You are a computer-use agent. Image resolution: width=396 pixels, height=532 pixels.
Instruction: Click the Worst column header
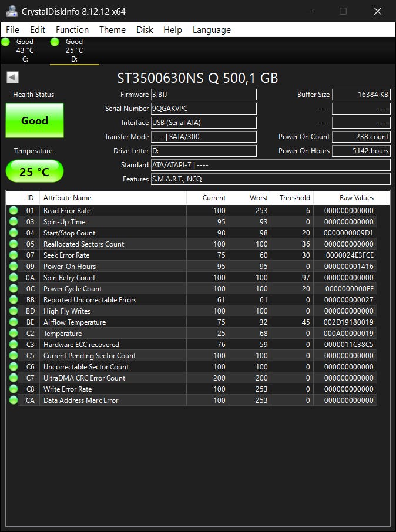pos(250,198)
